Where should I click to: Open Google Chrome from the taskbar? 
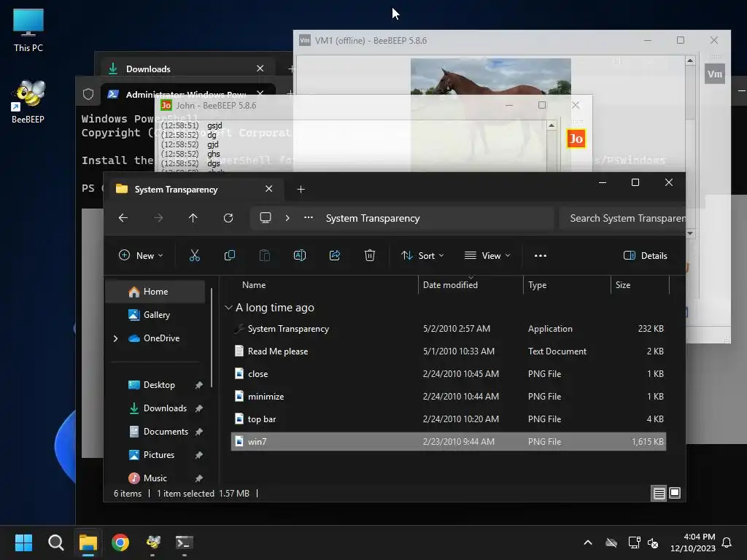click(x=120, y=542)
